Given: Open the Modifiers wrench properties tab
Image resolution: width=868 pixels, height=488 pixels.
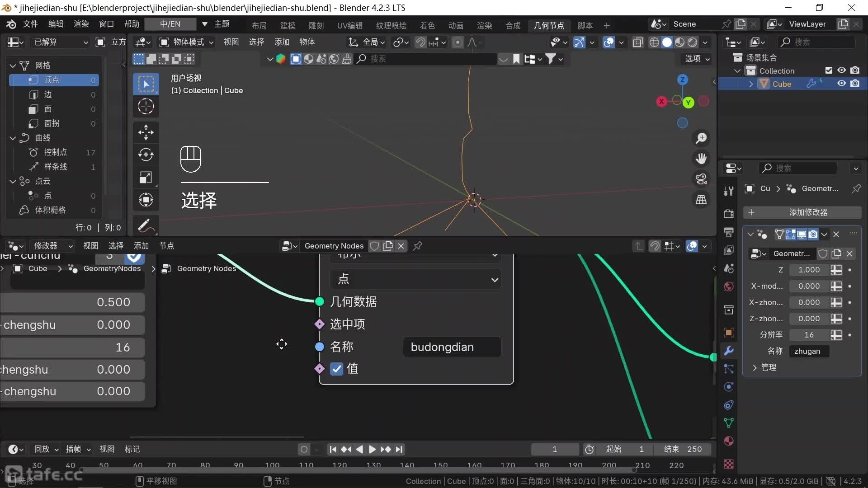Looking at the screenshot, I should (x=728, y=351).
